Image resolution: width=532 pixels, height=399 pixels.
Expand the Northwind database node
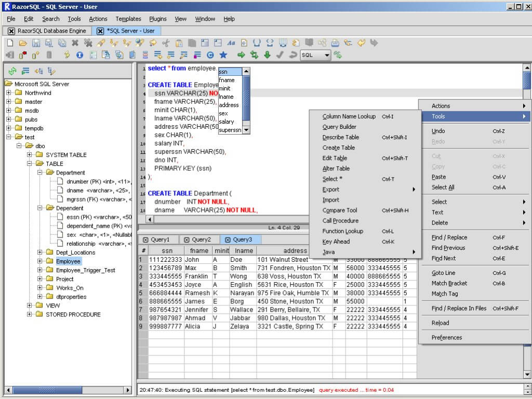click(9, 92)
